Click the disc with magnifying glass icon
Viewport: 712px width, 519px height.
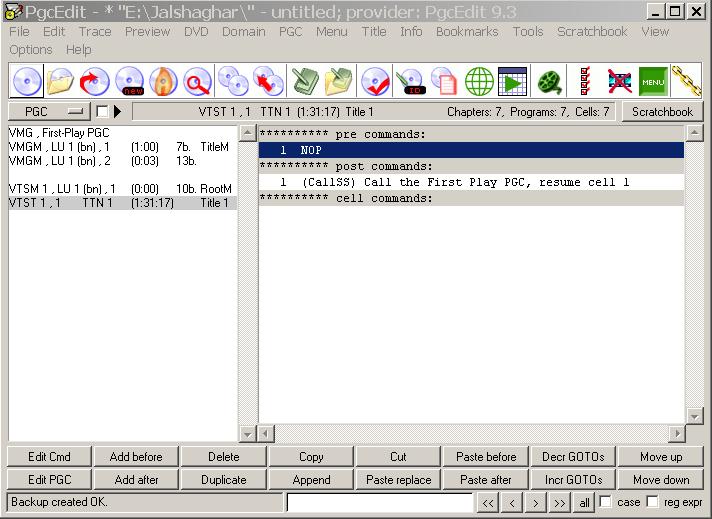[197, 81]
